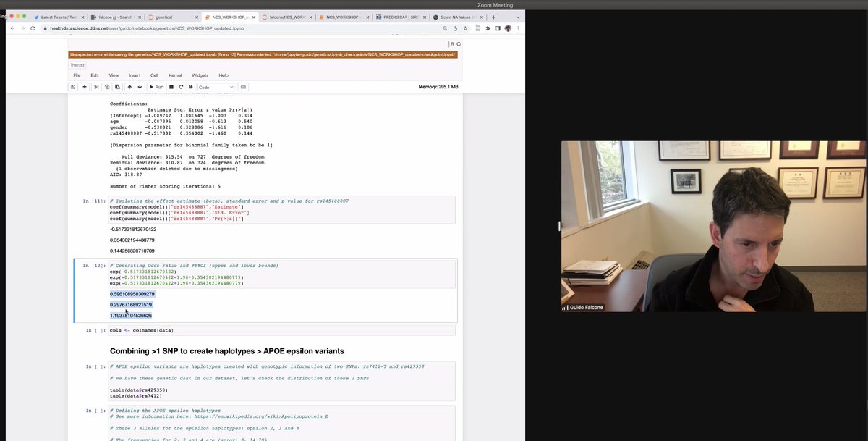Click the Combining >1 SNP heading
This screenshot has height=441, width=868.
pyautogui.click(x=226, y=351)
